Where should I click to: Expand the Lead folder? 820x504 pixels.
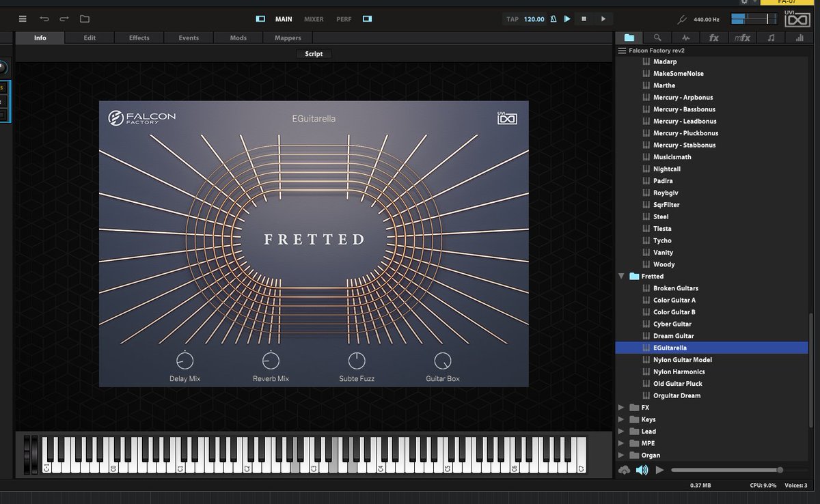pyautogui.click(x=621, y=432)
